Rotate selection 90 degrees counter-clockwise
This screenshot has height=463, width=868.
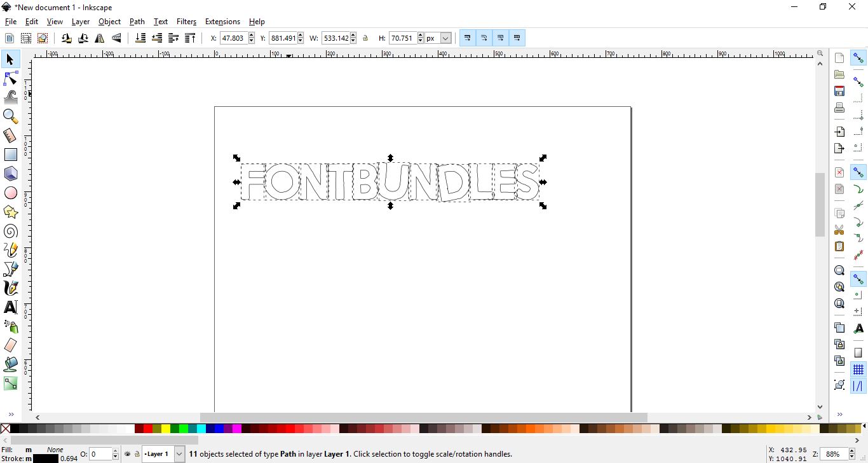pyautogui.click(x=66, y=38)
